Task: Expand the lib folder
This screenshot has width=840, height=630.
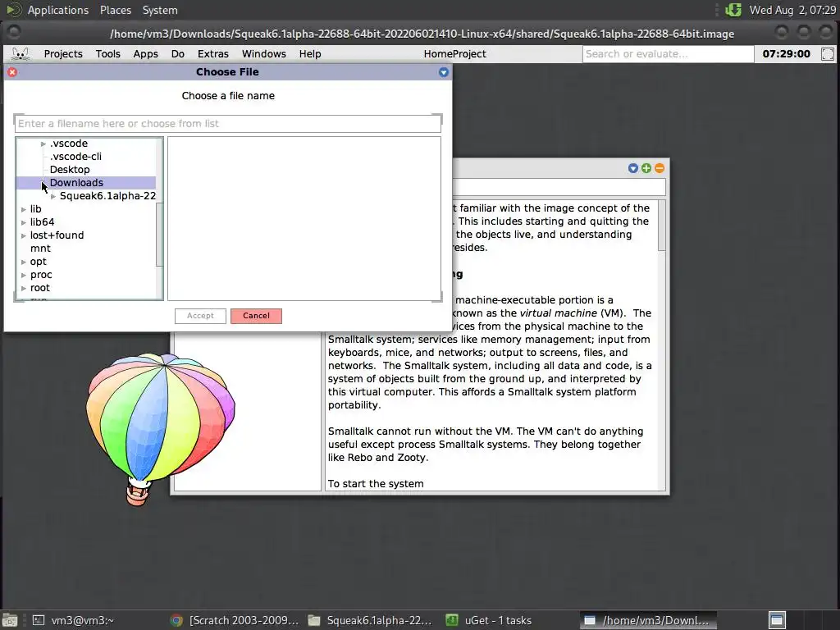Action: pyautogui.click(x=24, y=209)
